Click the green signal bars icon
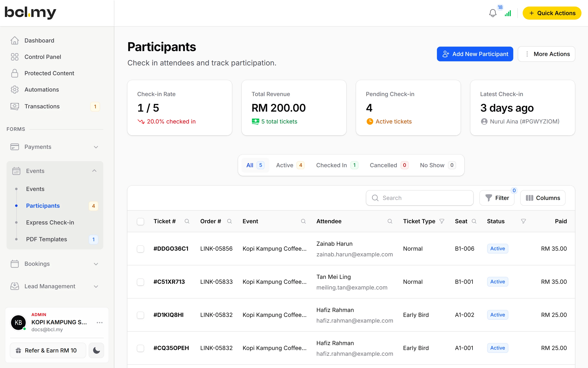This screenshot has width=588, height=368. tap(508, 13)
